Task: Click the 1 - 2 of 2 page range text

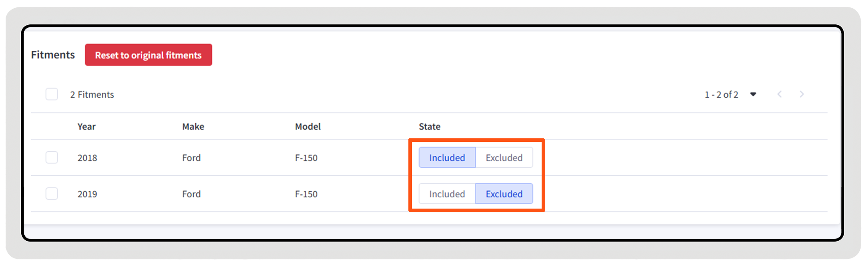Action: coord(721,95)
